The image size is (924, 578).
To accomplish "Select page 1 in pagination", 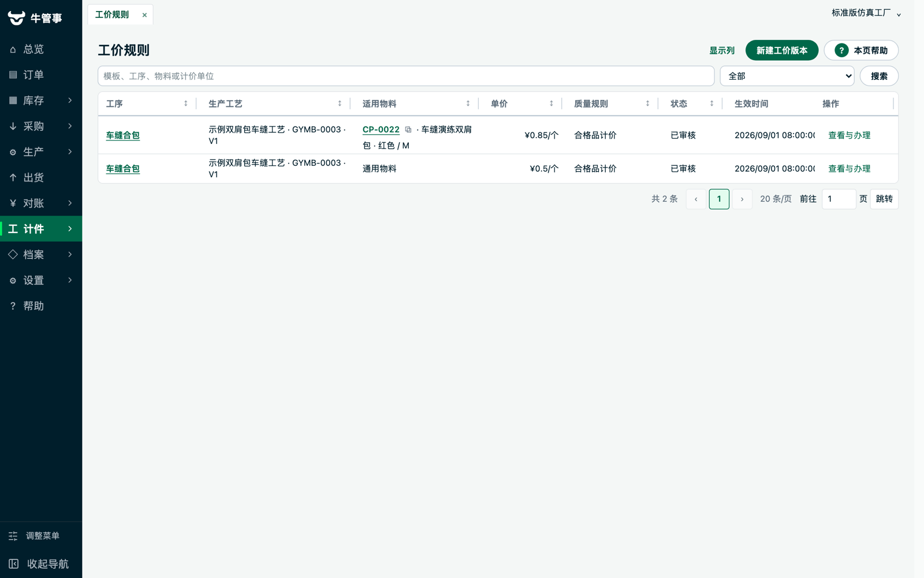I will (719, 199).
